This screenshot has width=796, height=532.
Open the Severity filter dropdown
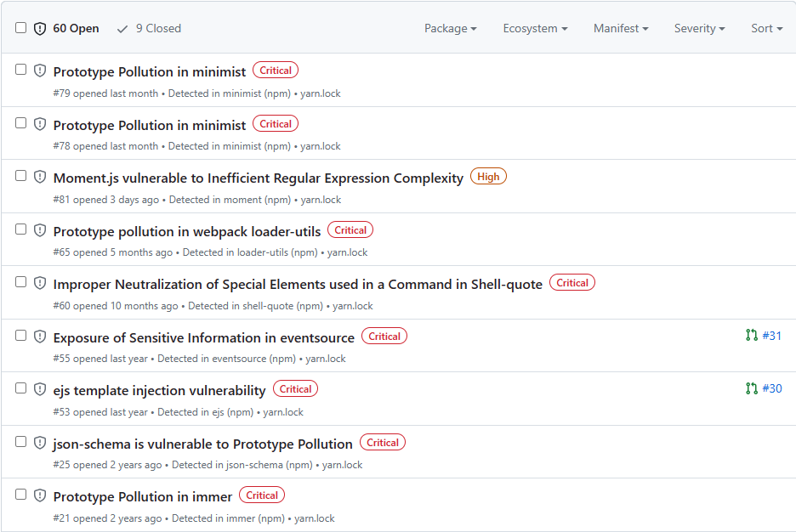click(699, 28)
